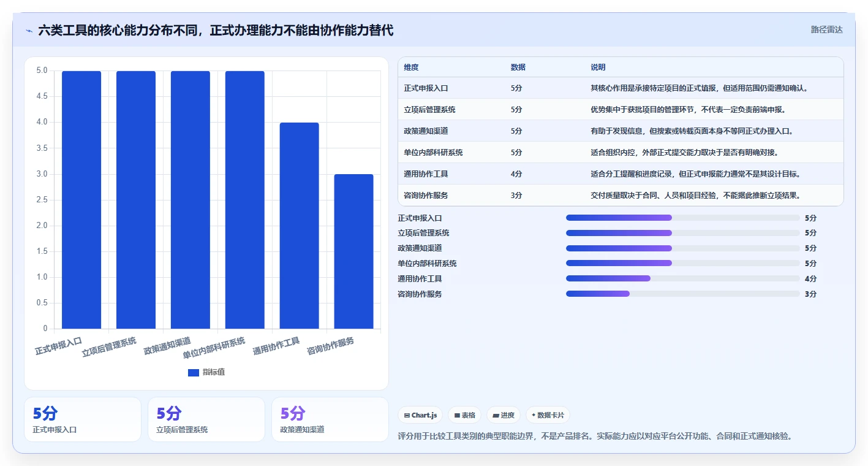Screen dimensions: 868x466
Task: Select the 单位内部科研系统 cell in the table
Action: coord(433,153)
